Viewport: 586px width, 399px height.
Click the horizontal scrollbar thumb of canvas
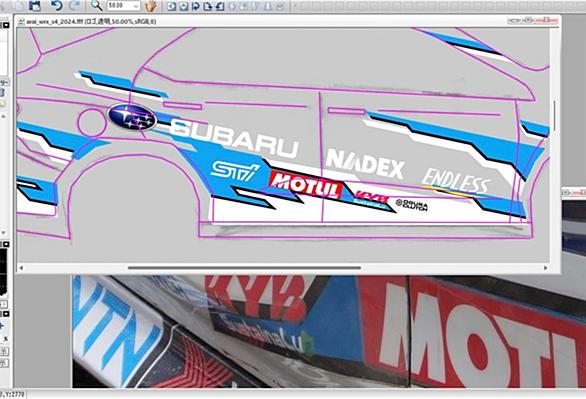pos(244,267)
